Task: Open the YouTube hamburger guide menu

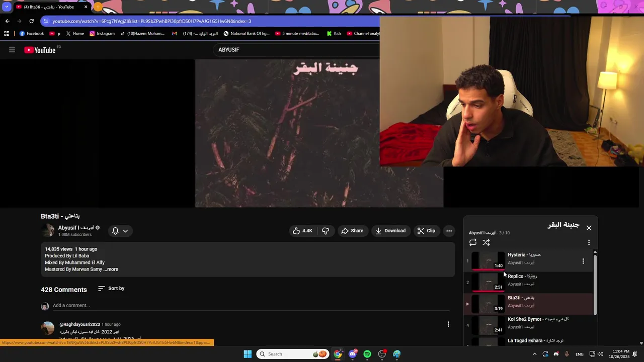Action: click(x=12, y=50)
